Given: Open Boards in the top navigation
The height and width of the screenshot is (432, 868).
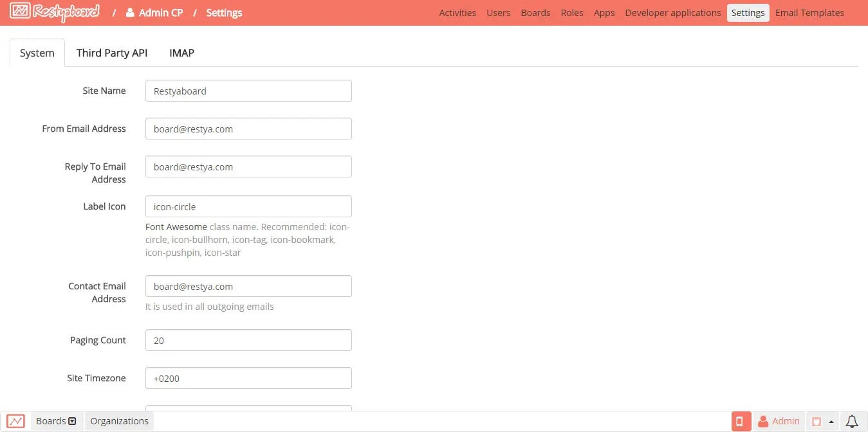Looking at the screenshot, I should click(535, 13).
